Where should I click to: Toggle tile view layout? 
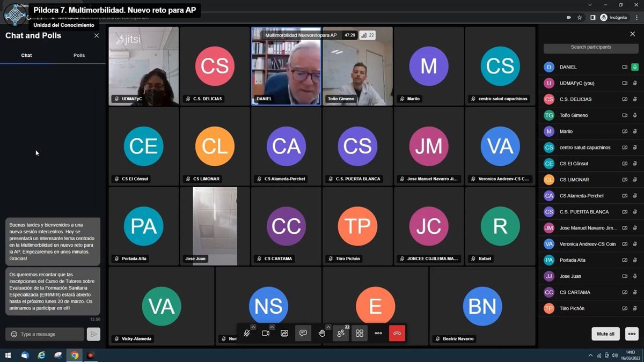coord(360,333)
